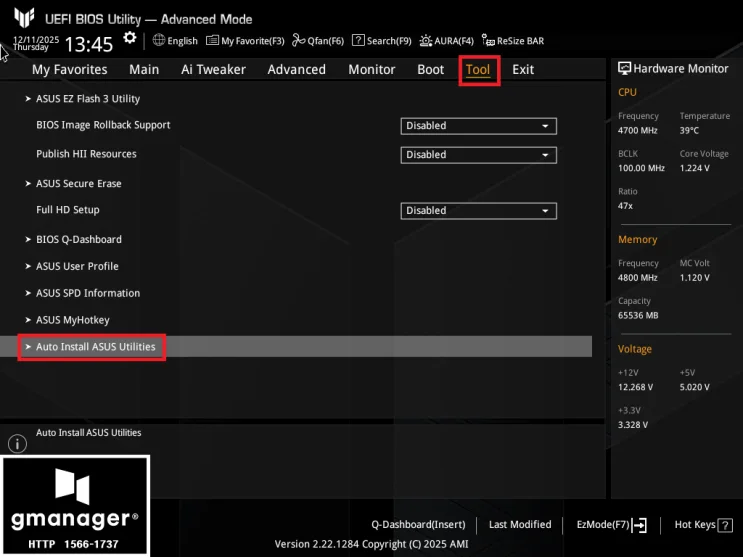Click the info circle icon in help area
Image resolution: width=743 pixels, height=557 pixels.
click(x=18, y=444)
